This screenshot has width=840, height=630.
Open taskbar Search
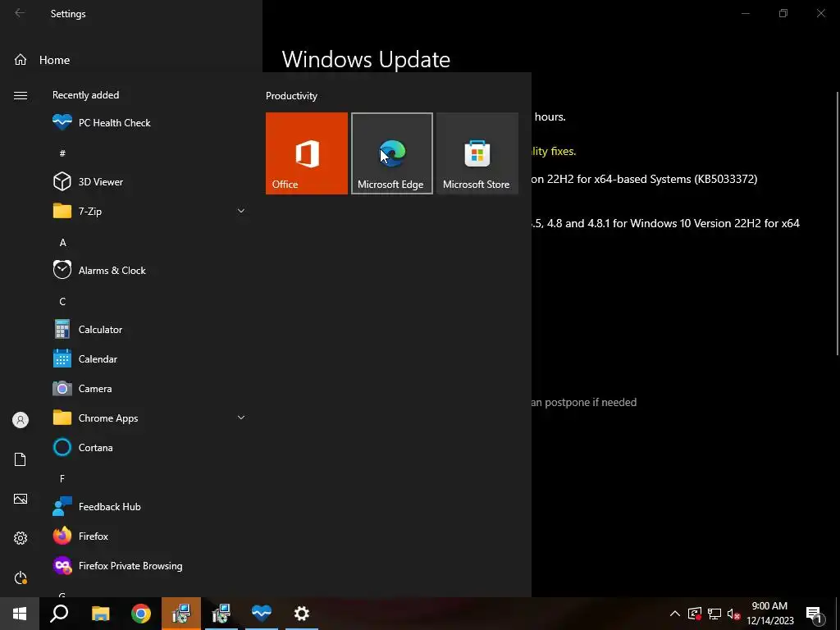coord(59,614)
